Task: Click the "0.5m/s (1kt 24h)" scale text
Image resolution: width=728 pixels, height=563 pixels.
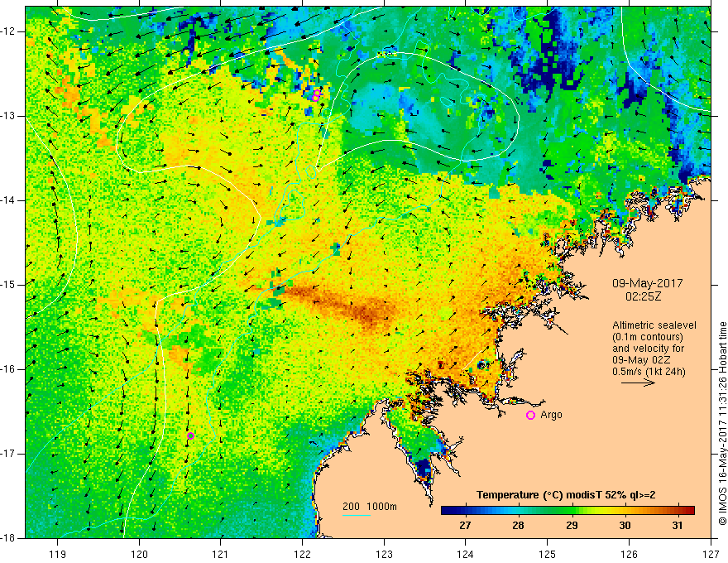Action: (649, 372)
